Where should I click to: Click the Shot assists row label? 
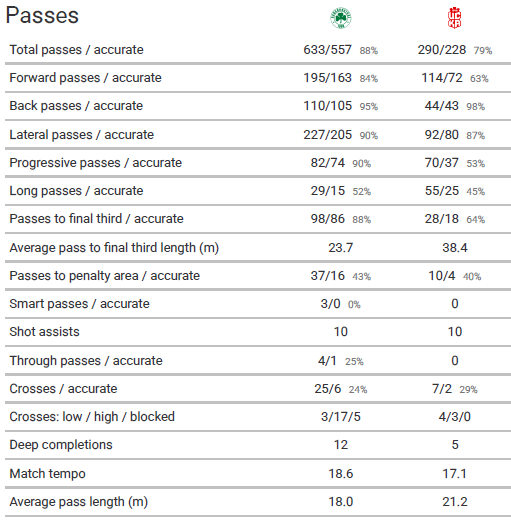[x=44, y=332]
